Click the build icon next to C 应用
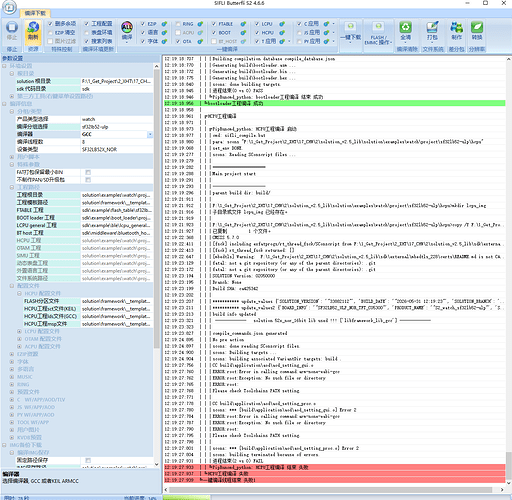This screenshot has height=500, width=512. point(326,24)
